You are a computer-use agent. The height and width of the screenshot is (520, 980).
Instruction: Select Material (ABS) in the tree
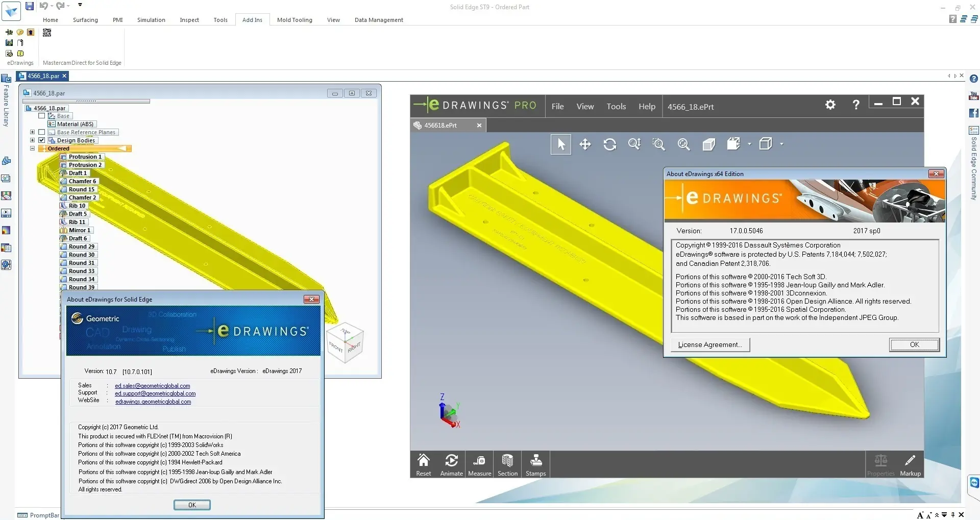pyautogui.click(x=71, y=124)
